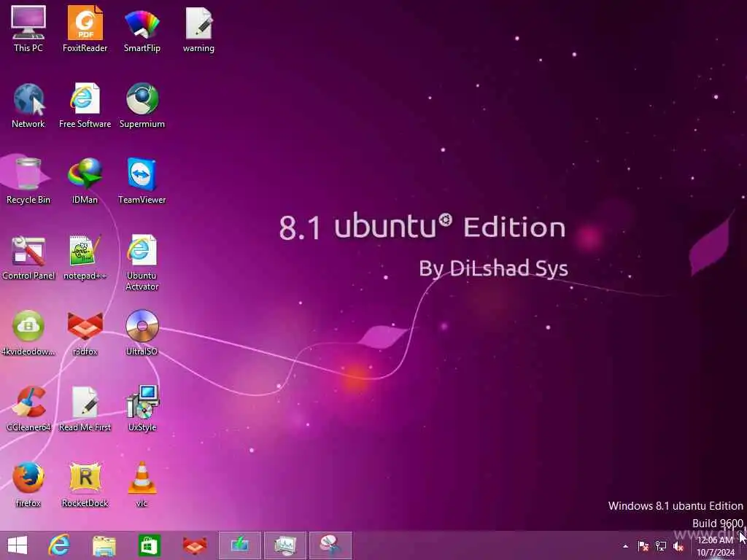
Task: Select the firefox desktop icon
Action: [28, 484]
